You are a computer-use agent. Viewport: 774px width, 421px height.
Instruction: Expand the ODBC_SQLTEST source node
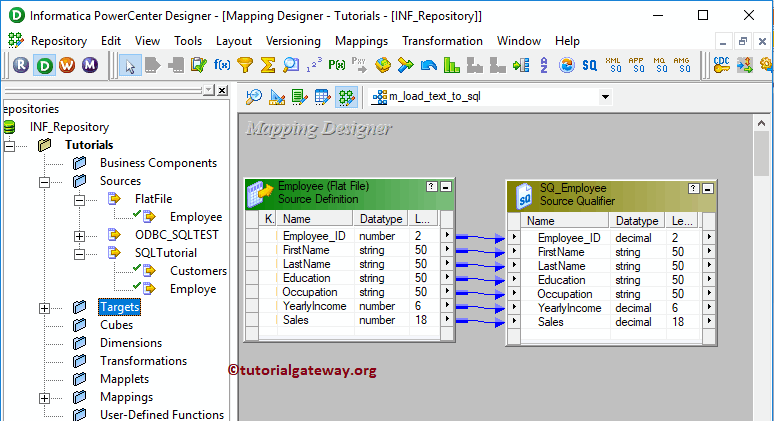tap(79, 236)
